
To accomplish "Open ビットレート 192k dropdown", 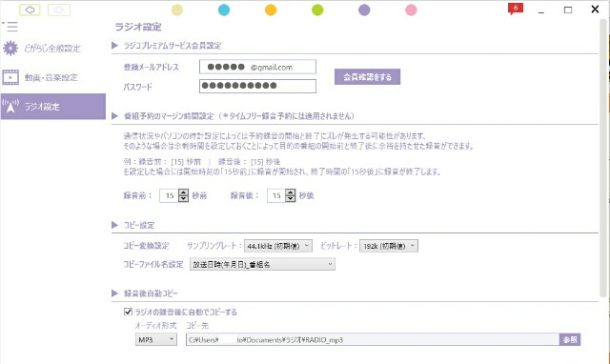I will point(389,246).
